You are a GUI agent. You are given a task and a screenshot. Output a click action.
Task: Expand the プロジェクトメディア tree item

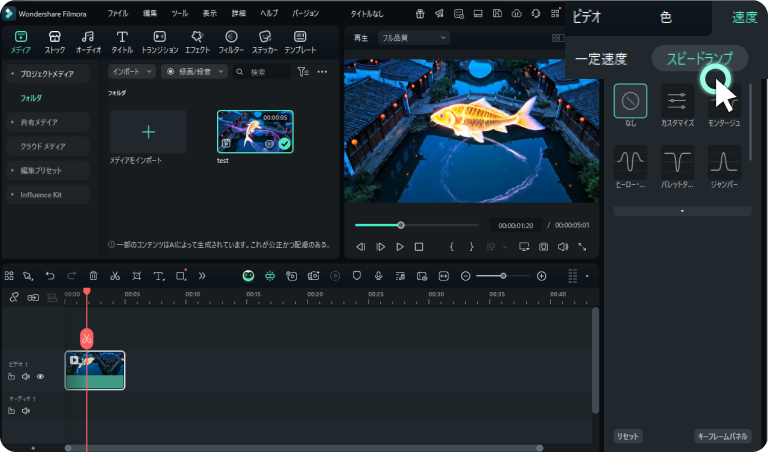pos(48,74)
